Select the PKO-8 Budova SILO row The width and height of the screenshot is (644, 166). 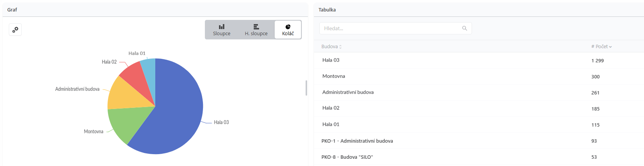coord(479,157)
